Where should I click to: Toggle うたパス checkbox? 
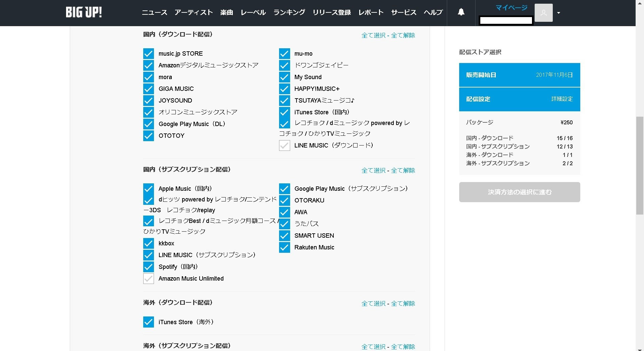tap(284, 224)
